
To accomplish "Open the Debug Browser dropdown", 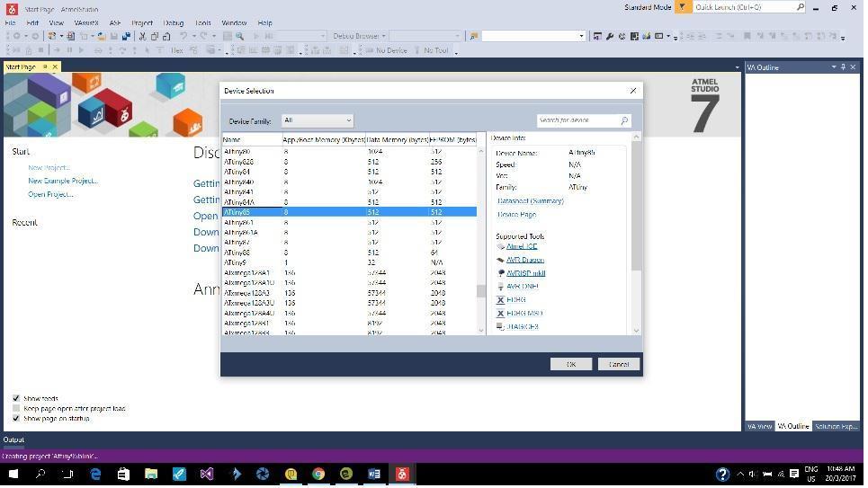I will tap(359, 36).
